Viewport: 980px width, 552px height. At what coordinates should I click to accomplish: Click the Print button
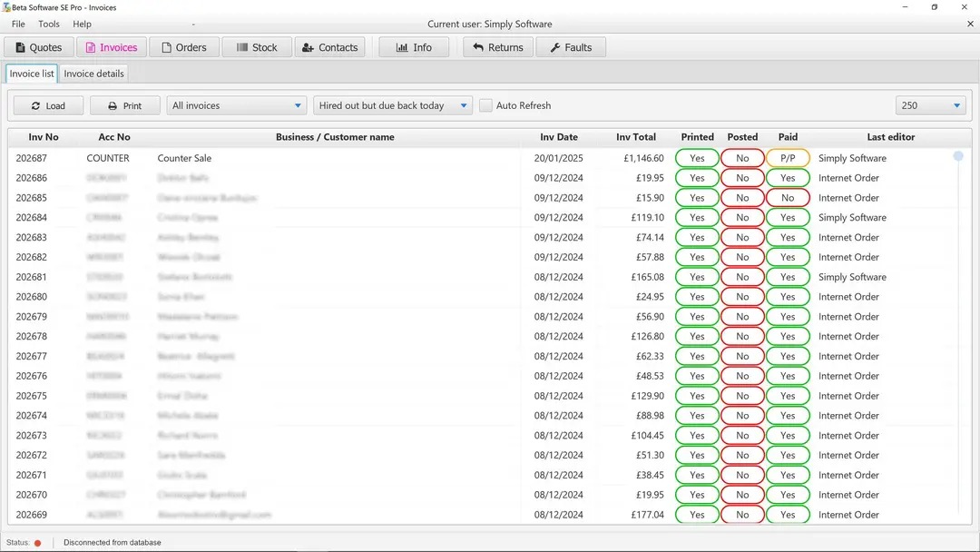[x=125, y=105]
